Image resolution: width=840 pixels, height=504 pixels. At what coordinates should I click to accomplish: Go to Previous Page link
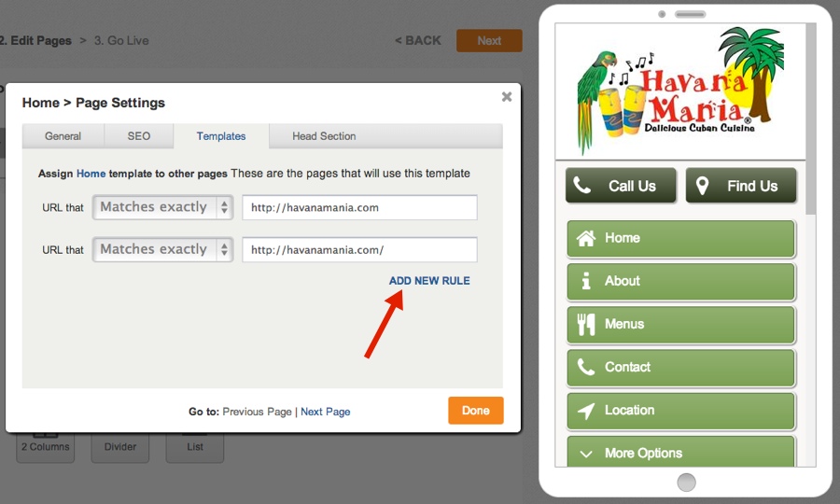[x=258, y=412]
